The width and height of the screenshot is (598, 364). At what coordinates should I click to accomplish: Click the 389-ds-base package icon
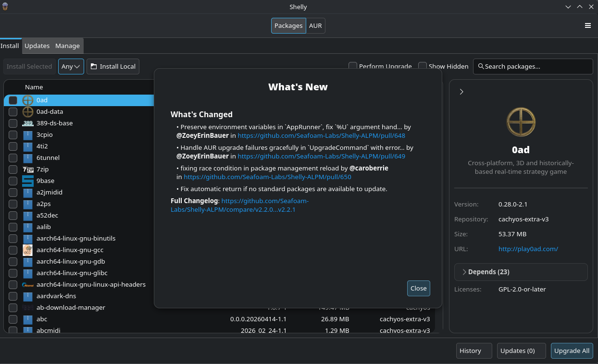click(28, 123)
